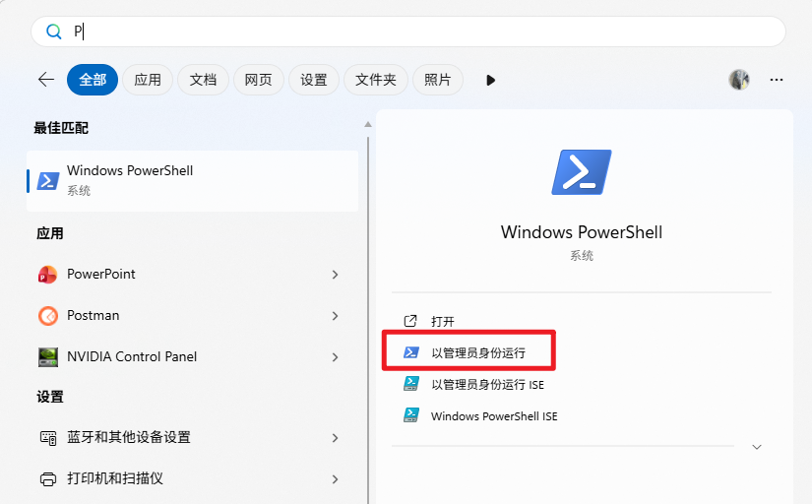Open the user profile avatar

click(739, 80)
